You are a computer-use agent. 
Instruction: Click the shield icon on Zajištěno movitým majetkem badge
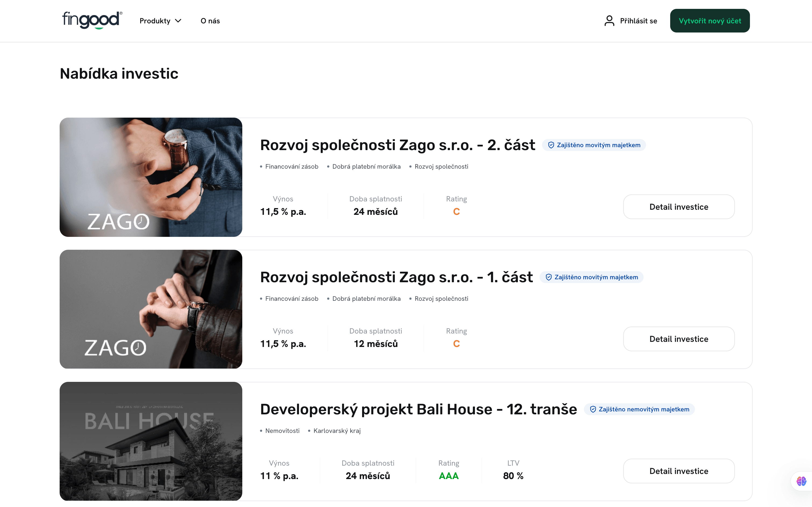[551, 145]
